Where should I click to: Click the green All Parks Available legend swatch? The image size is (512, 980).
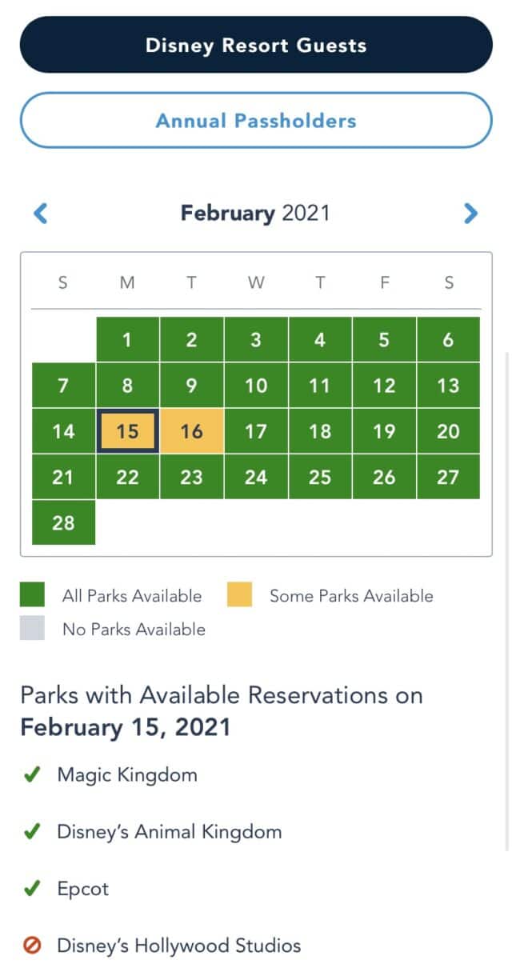33,595
